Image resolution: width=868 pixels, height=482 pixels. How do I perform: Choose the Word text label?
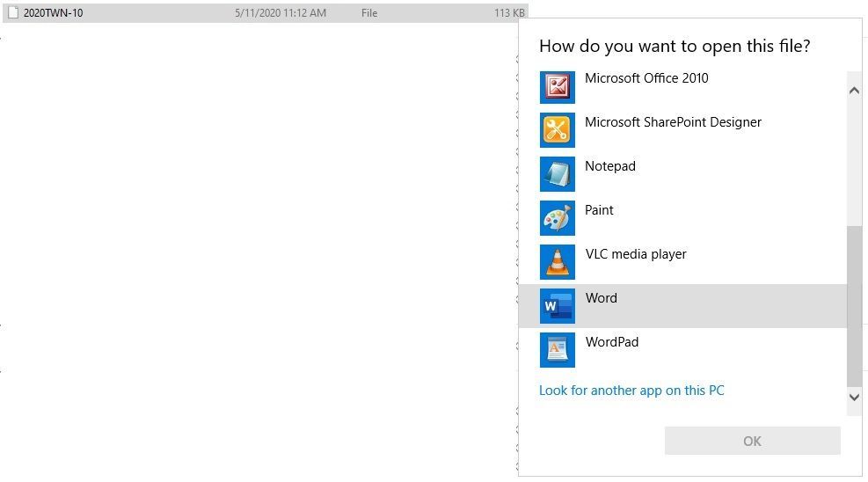tap(602, 297)
